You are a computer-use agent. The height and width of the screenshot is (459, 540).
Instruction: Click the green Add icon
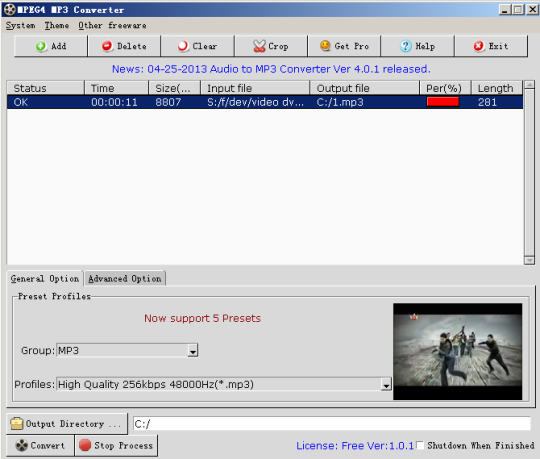41,46
